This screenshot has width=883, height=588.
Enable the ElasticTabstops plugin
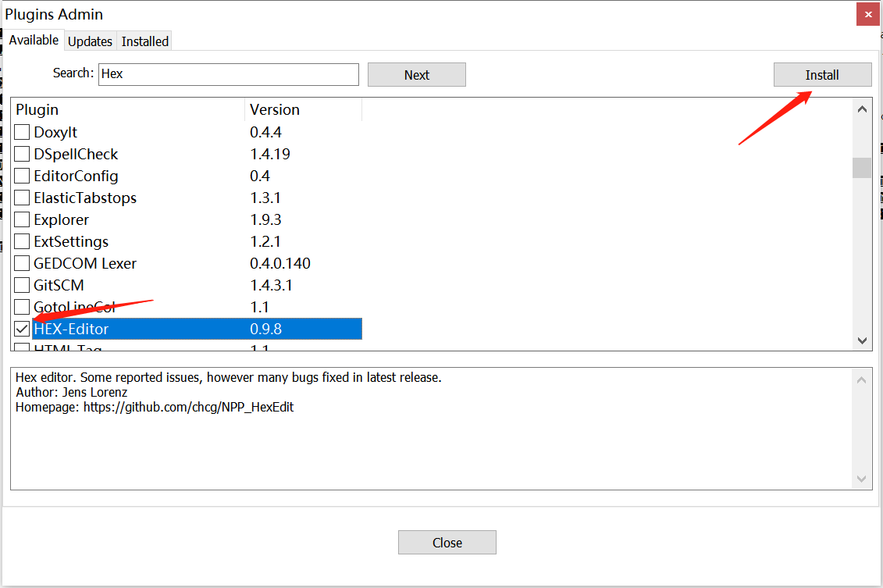pos(21,198)
